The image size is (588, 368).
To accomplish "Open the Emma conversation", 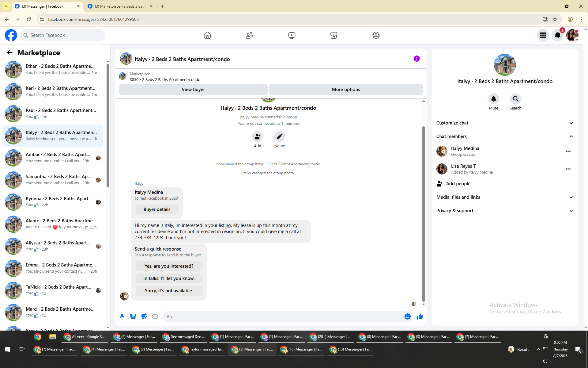I will pos(53,268).
